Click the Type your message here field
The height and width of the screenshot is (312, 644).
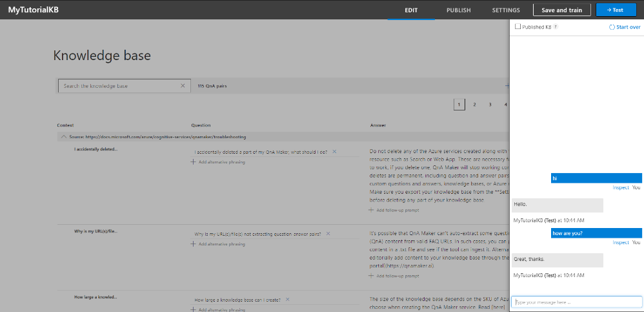click(577, 302)
